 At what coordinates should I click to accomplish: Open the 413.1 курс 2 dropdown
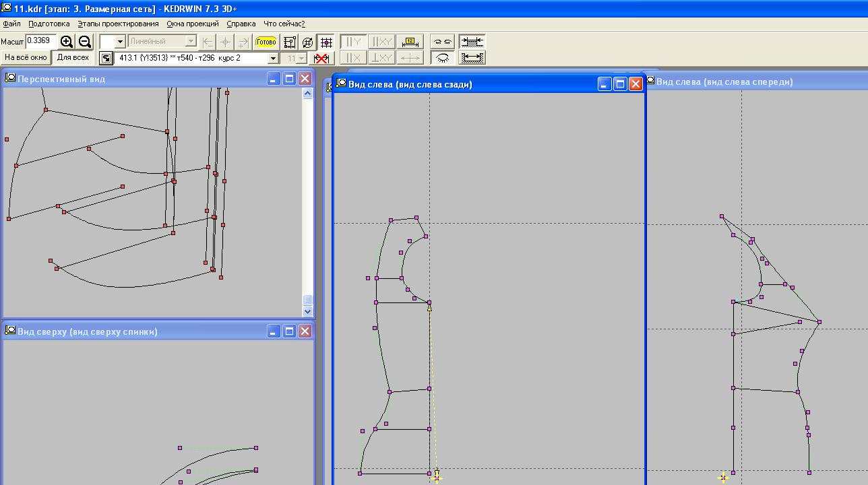(x=273, y=59)
